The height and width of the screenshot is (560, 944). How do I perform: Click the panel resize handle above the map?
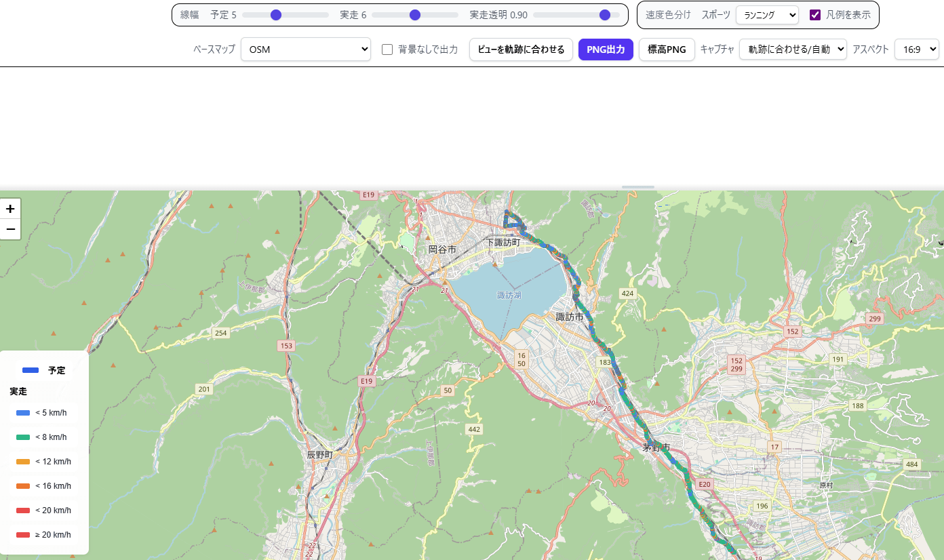(x=638, y=186)
